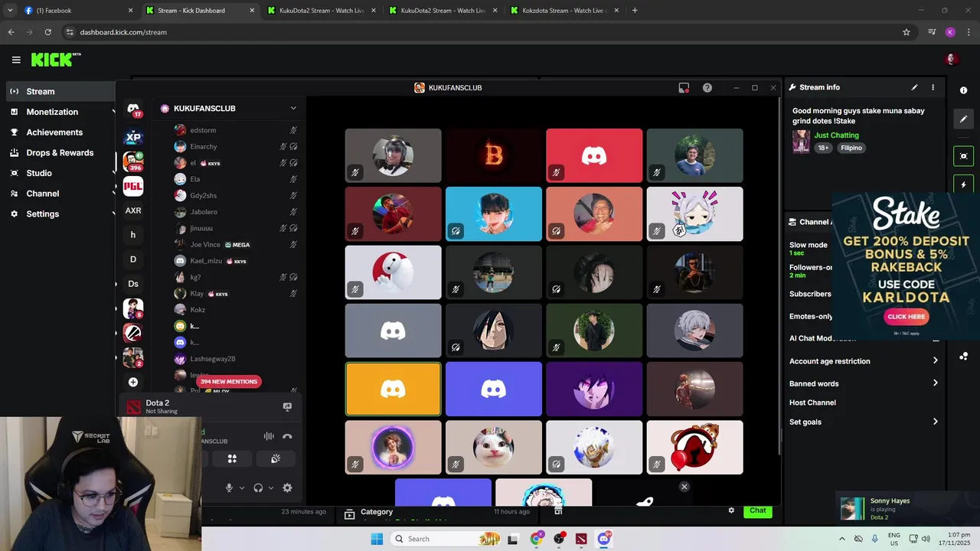Select the orange highlighted Discord video tile

coord(393,390)
